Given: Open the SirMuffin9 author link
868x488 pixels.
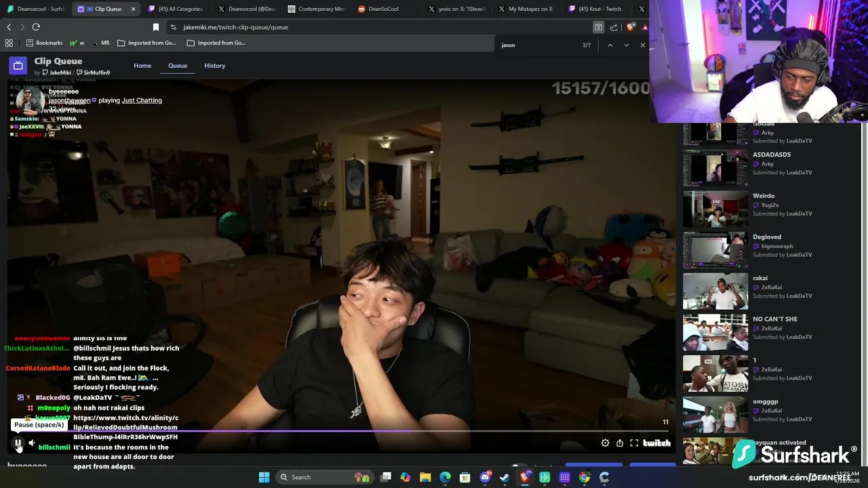Looking at the screenshot, I should [x=93, y=73].
